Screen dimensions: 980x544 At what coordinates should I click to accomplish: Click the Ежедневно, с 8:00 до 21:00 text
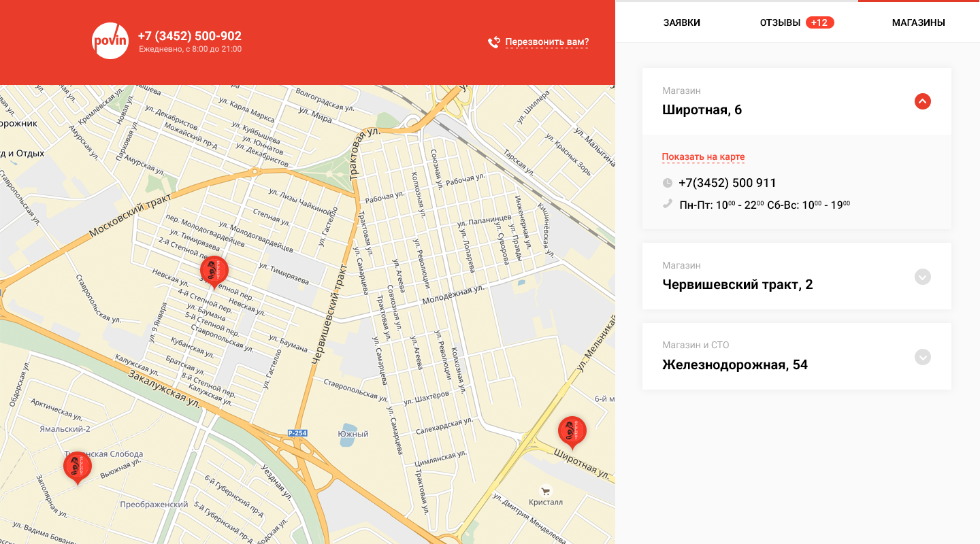190,49
